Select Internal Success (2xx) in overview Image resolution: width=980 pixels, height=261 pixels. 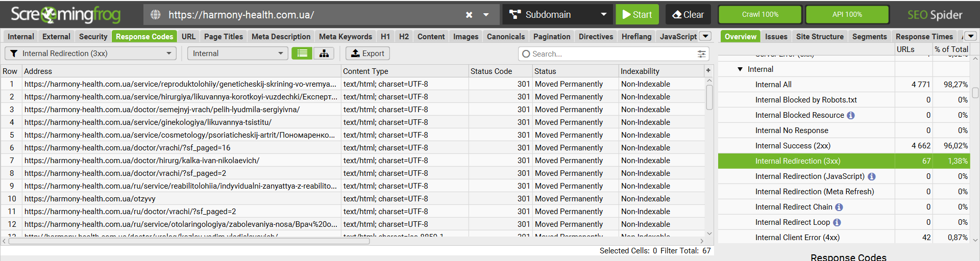(x=793, y=146)
